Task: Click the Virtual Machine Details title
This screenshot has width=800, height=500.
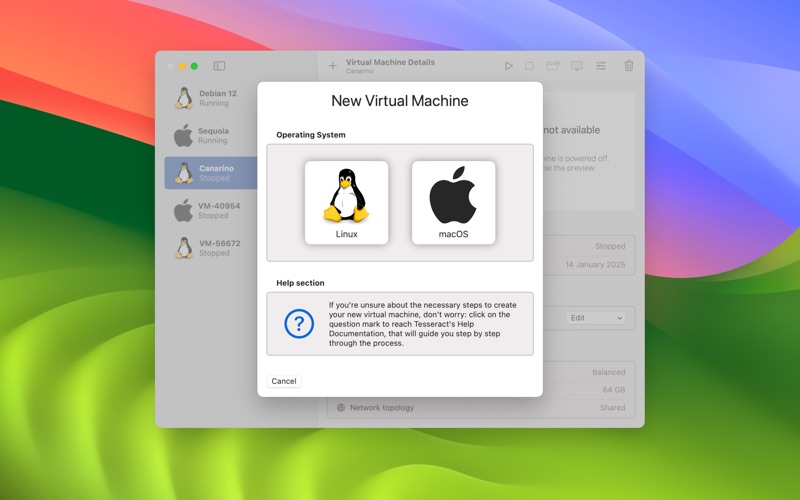Action: pyautogui.click(x=390, y=62)
